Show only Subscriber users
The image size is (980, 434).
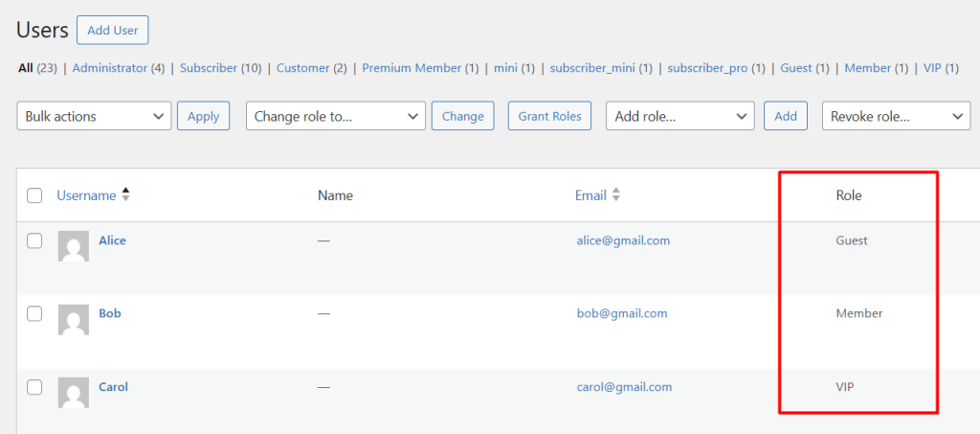pos(208,68)
